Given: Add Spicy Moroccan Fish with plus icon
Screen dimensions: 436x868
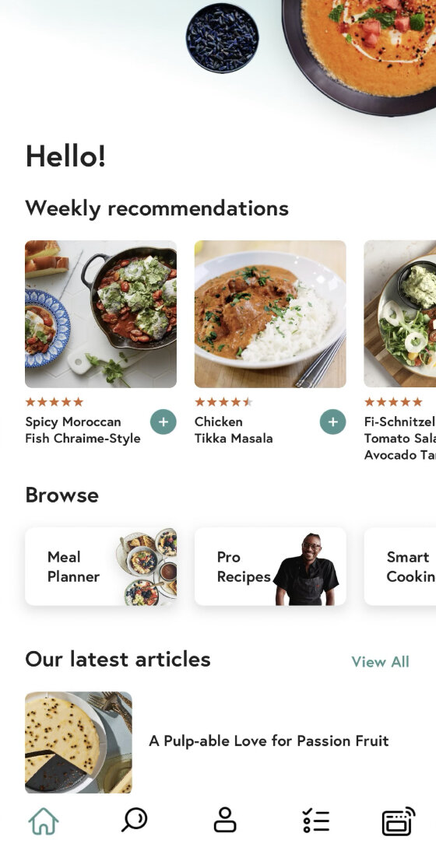Looking at the screenshot, I should [x=163, y=422].
